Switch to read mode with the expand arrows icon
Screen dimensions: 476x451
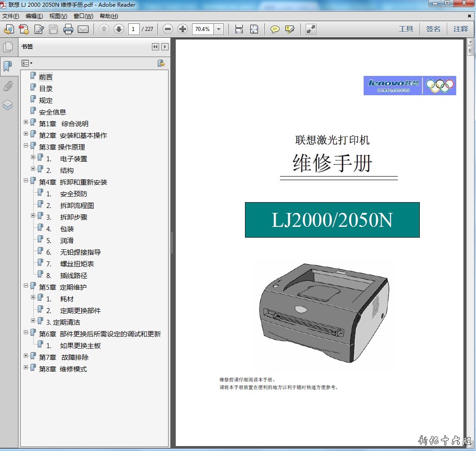point(311,29)
